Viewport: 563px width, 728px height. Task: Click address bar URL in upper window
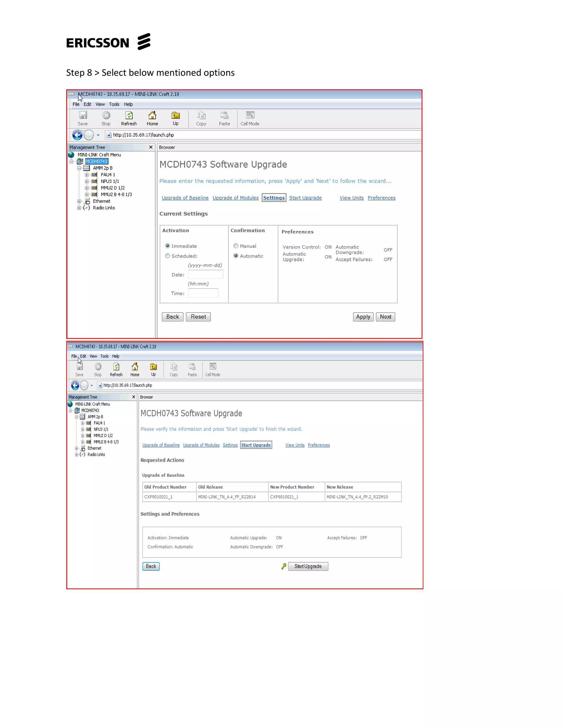tap(143, 135)
